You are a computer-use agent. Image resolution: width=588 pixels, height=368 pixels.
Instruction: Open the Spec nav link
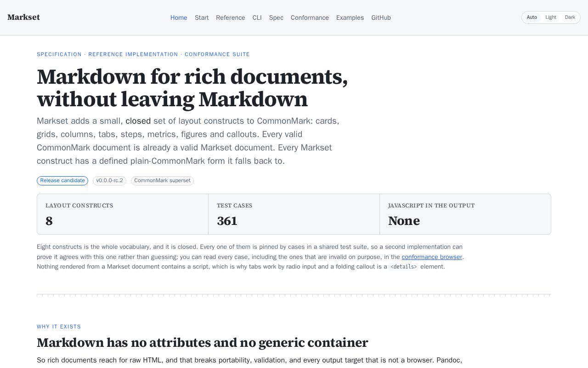click(276, 17)
